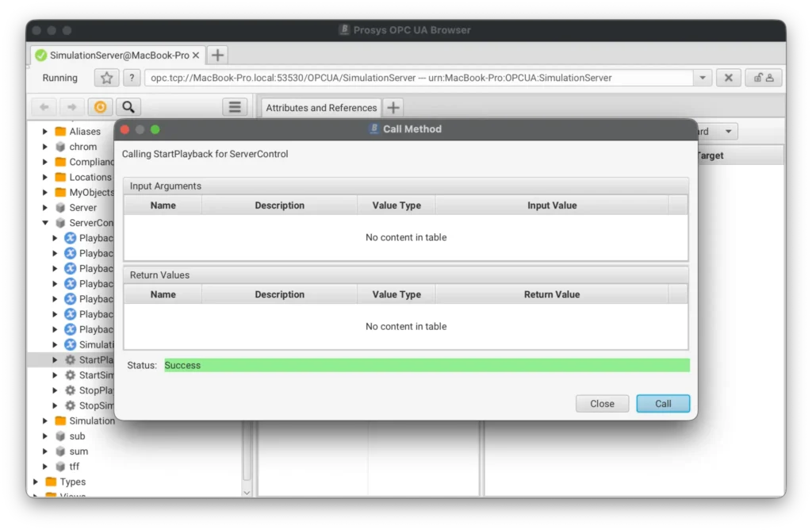Close the SimulationServer connection tab
Image resolution: width=812 pixels, height=530 pixels.
[x=196, y=55]
